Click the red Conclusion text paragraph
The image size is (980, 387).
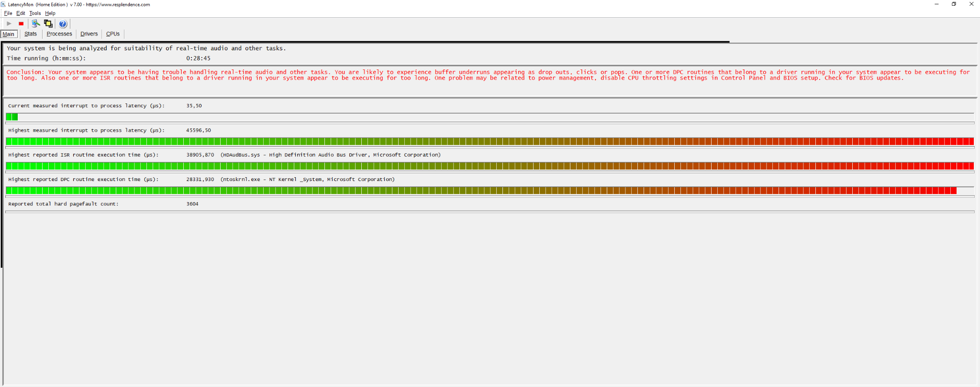(488, 75)
